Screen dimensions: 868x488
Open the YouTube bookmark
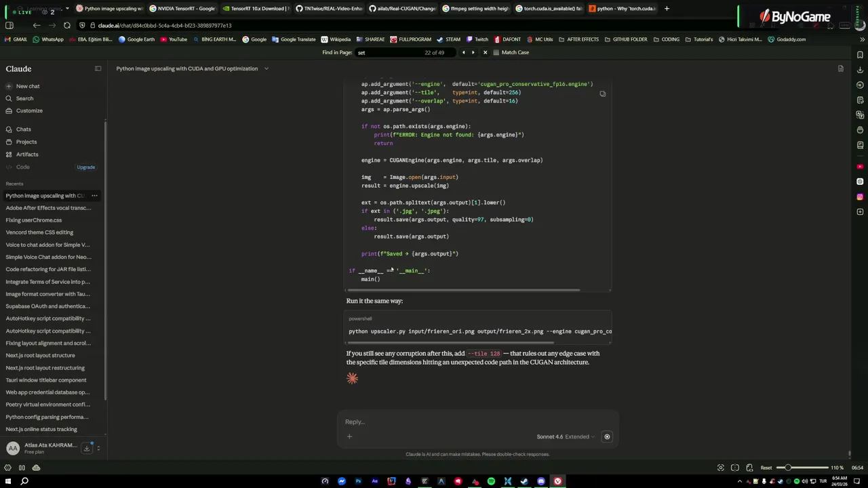pyautogui.click(x=174, y=39)
